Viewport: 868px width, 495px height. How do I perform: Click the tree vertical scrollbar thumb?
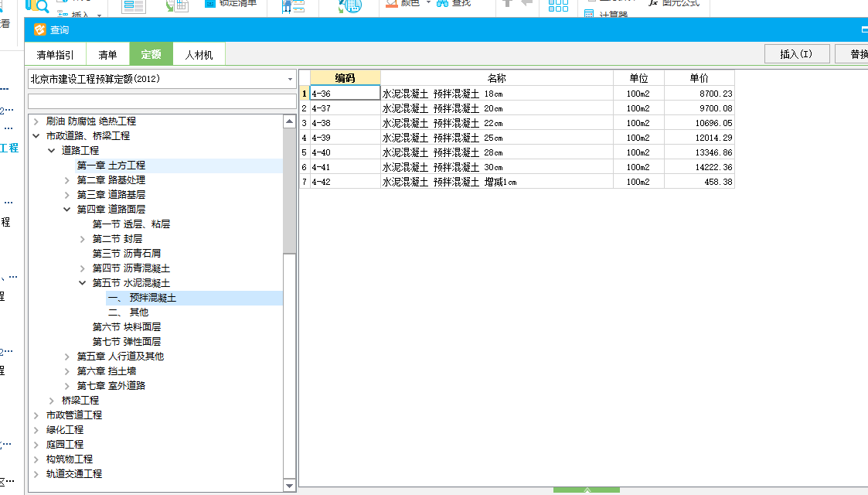coord(290,190)
